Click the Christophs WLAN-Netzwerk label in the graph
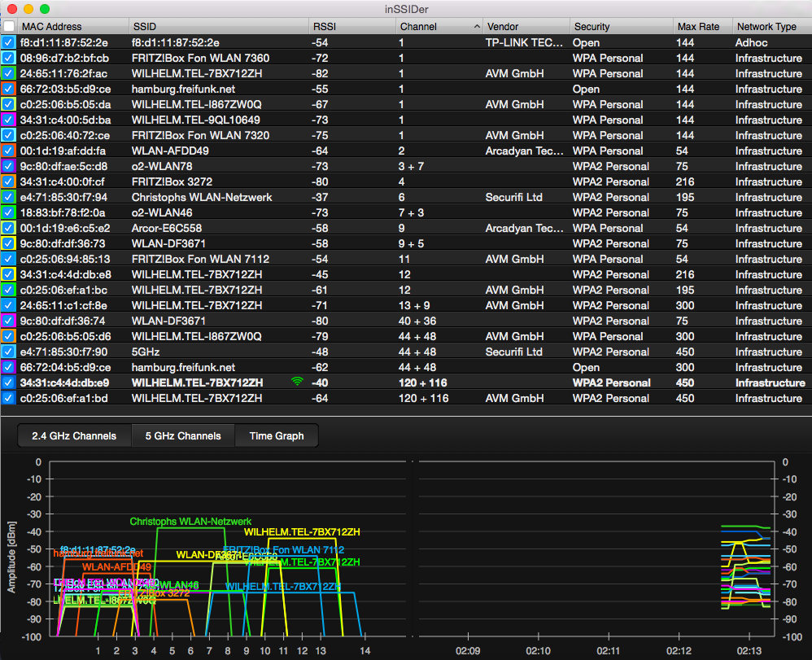 [x=190, y=522]
